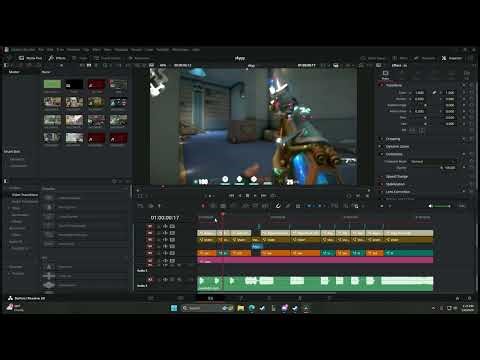The height and width of the screenshot is (360, 480).
Task: Click the Insert Clip tool
Action: tap(246, 206)
